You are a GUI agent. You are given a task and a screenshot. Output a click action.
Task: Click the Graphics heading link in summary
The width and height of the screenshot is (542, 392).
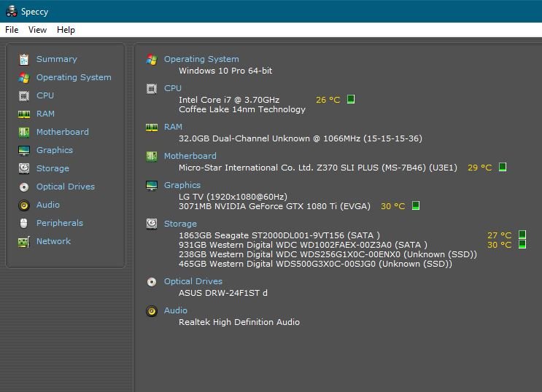182,185
